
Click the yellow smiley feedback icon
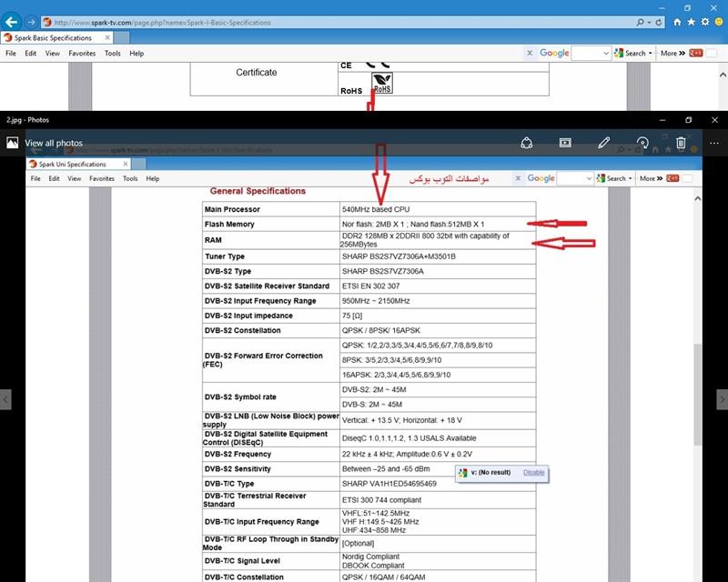tap(719, 22)
